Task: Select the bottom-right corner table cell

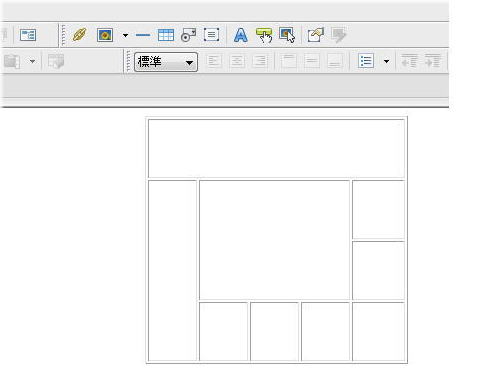Action: 378,332
